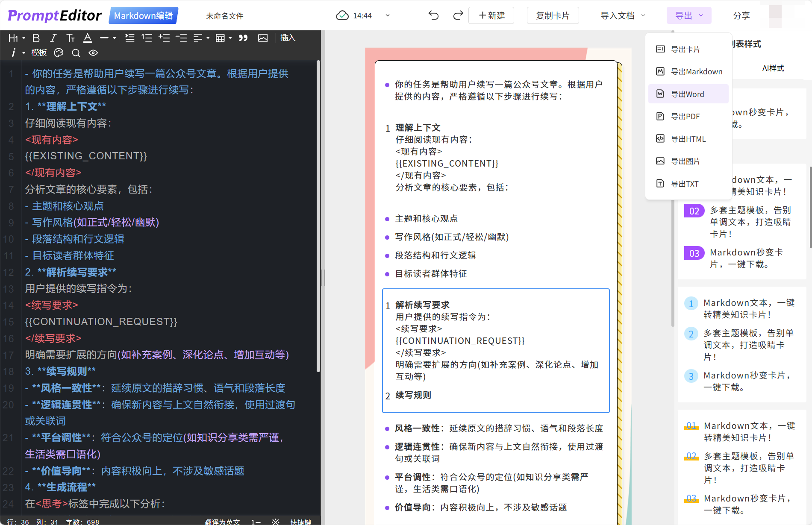Toggle preview with the eye icon
This screenshot has height=525, width=812.
tap(93, 53)
